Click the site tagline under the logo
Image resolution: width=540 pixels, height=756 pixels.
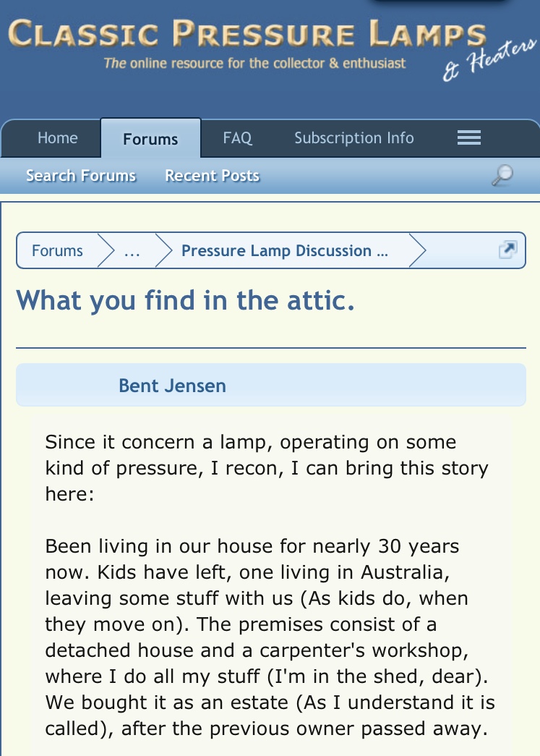click(255, 63)
